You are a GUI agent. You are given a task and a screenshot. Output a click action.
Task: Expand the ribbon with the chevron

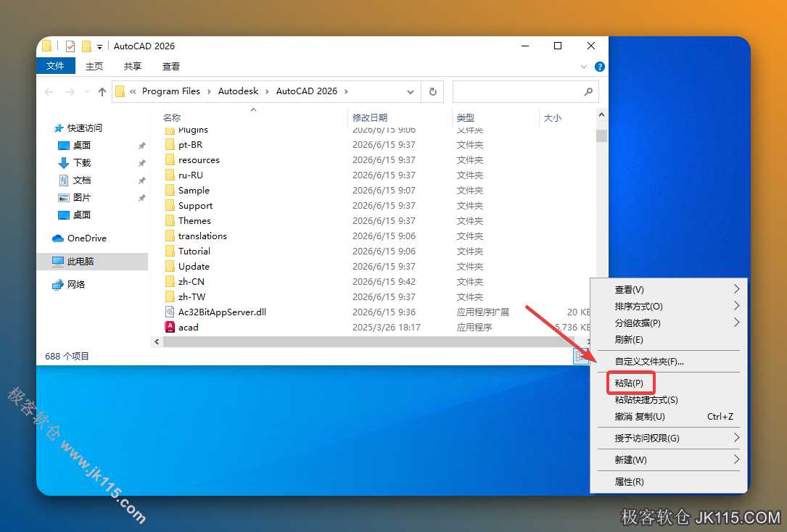(x=584, y=67)
